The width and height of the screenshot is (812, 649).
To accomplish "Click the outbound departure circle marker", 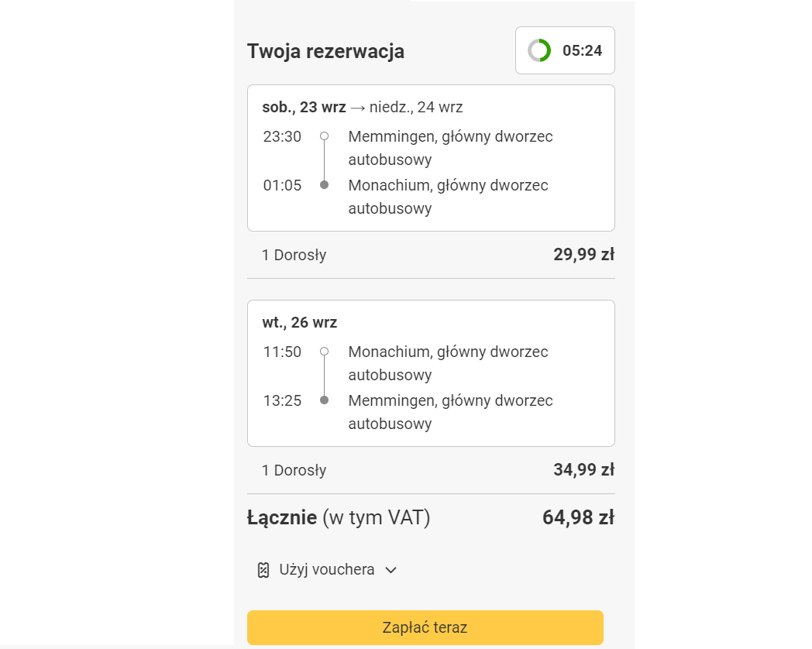I will 324,136.
